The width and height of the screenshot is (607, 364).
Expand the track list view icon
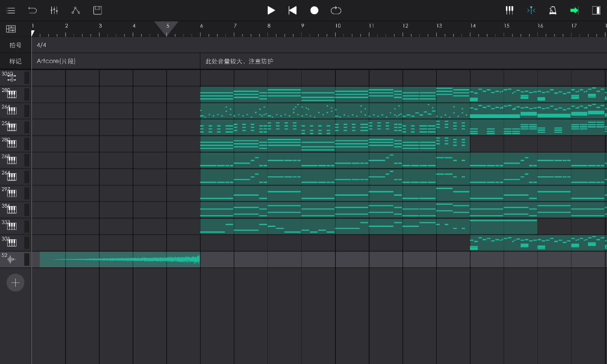point(11,29)
